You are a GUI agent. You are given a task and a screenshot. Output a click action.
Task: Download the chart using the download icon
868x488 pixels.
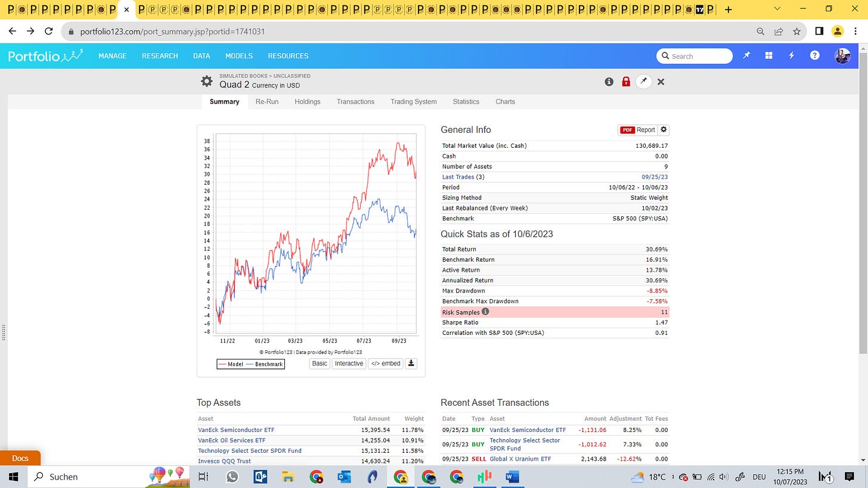[x=411, y=363]
